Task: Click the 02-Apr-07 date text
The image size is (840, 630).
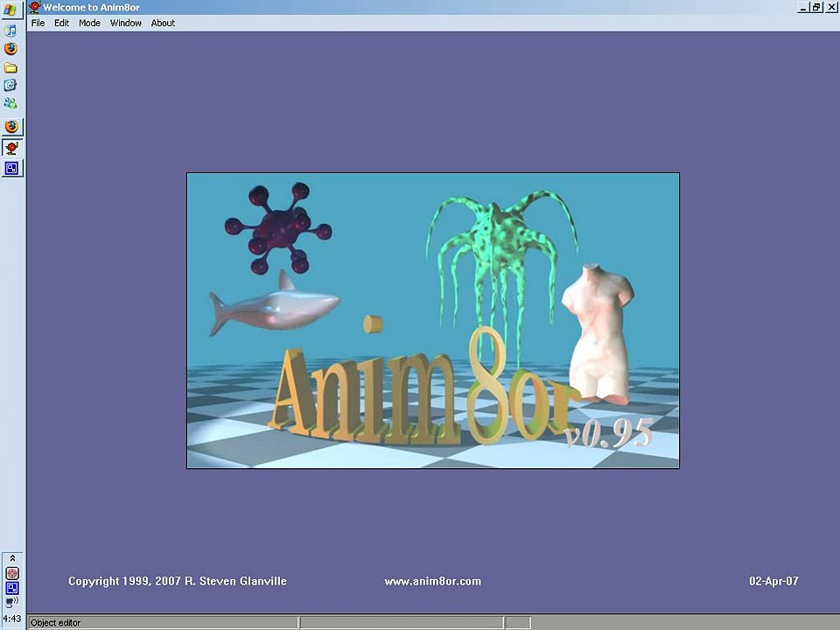Action: point(773,581)
